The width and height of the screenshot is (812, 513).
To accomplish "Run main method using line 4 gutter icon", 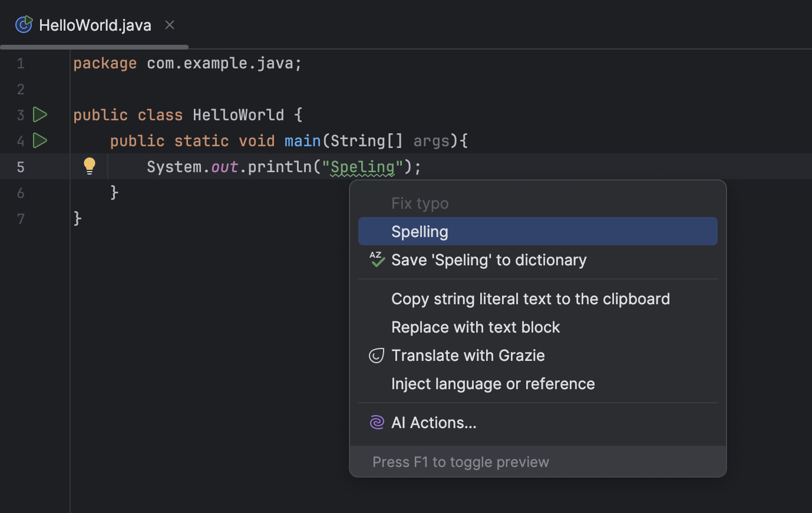I will click(x=39, y=140).
